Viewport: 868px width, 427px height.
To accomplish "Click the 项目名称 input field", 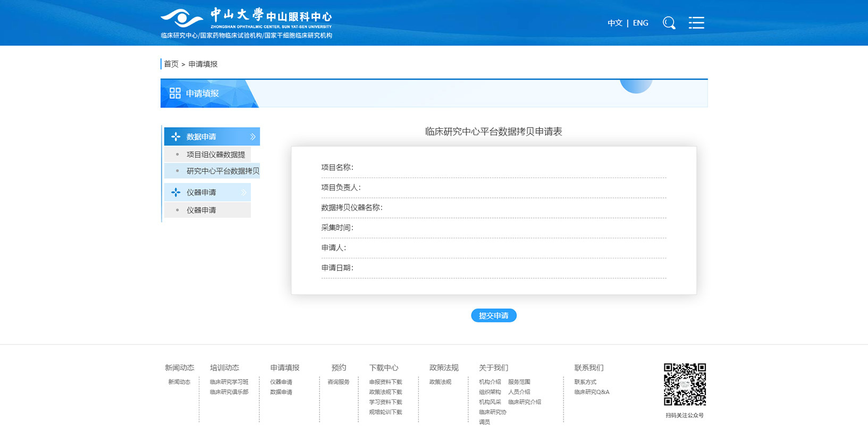I will pos(509,168).
